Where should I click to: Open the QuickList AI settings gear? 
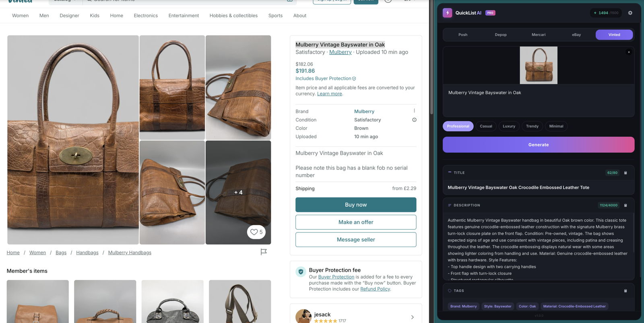click(x=630, y=13)
